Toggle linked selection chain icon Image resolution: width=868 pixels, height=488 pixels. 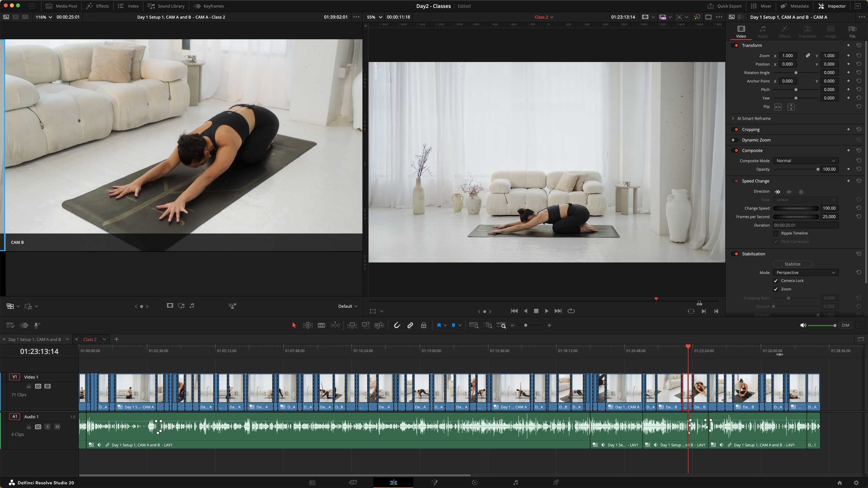pos(410,325)
